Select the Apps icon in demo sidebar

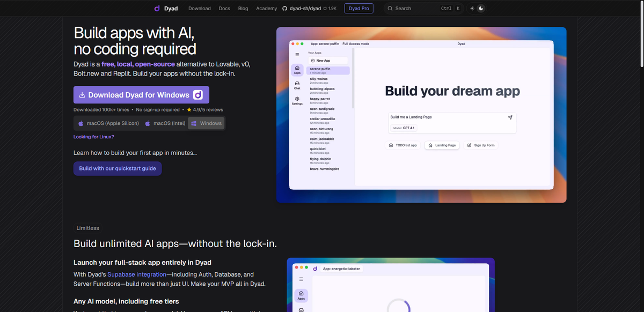click(297, 70)
